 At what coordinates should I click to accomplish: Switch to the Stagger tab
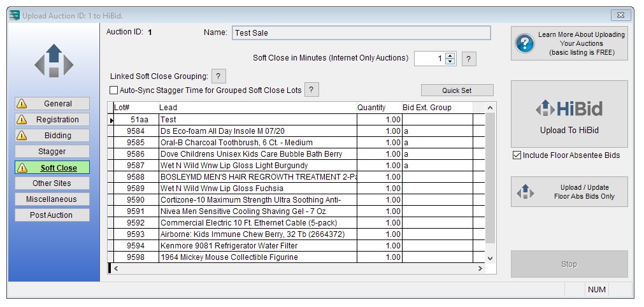[52, 152]
